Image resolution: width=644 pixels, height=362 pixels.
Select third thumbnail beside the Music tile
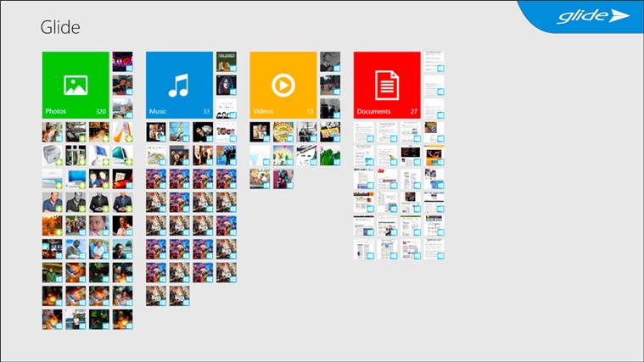coord(227,108)
